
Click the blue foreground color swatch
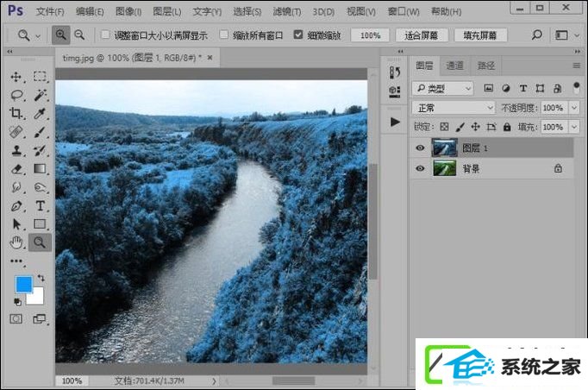(x=24, y=284)
